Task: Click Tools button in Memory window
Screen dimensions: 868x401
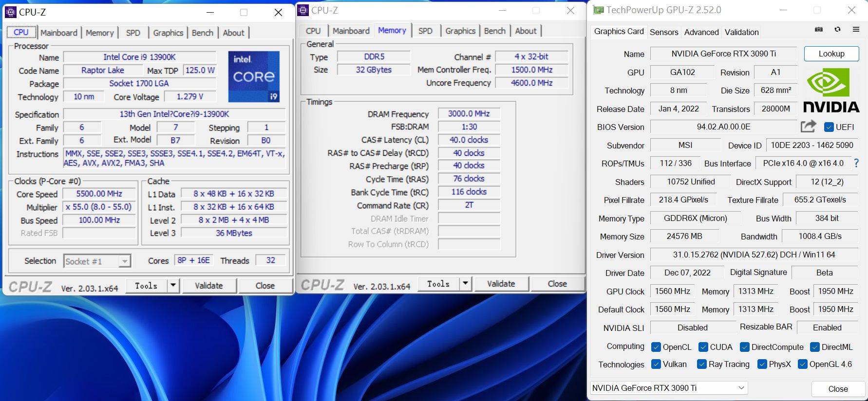Action: pyautogui.click(x=438, y=284)
